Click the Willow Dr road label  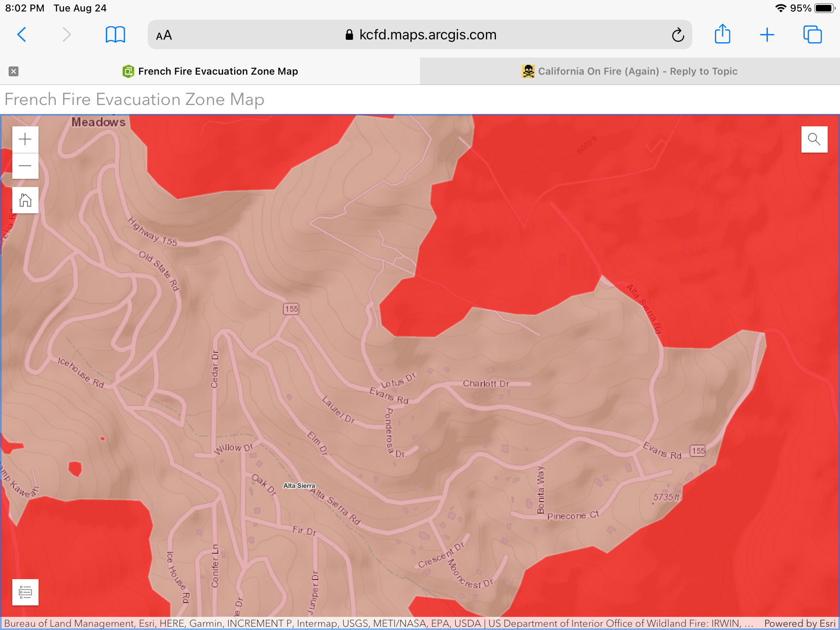coord(234,448)
